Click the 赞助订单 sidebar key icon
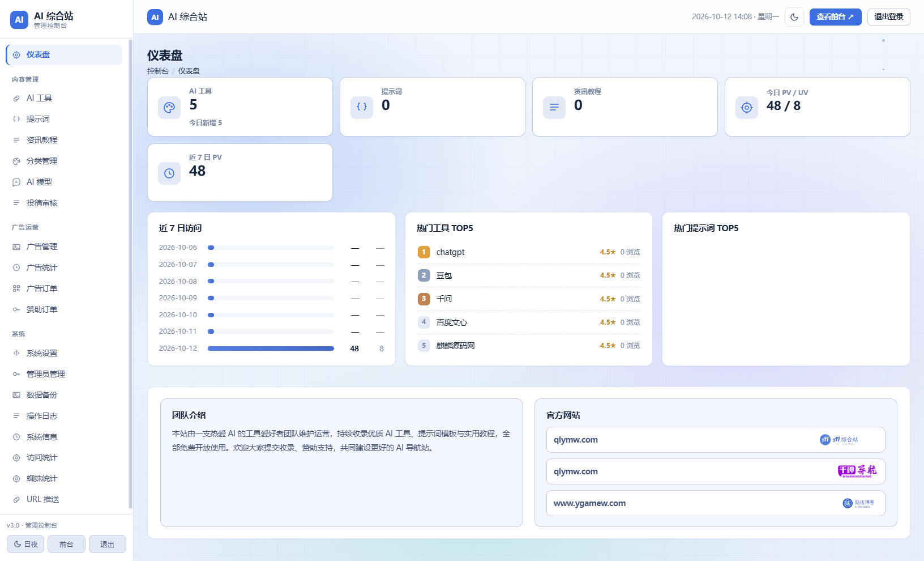Image resolution: width=924 pixels, height=561 pixels. 16,310
